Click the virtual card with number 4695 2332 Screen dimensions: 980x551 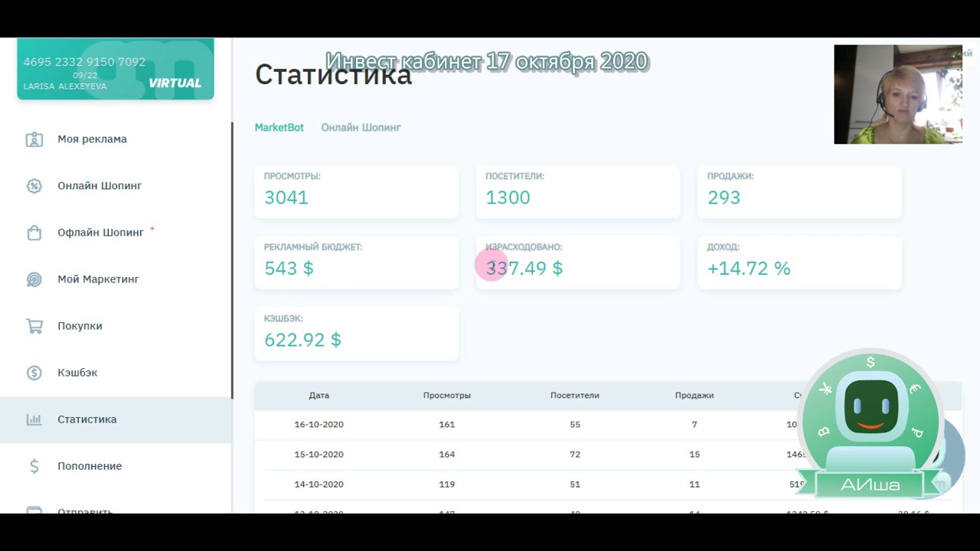[x=116, y=69]
